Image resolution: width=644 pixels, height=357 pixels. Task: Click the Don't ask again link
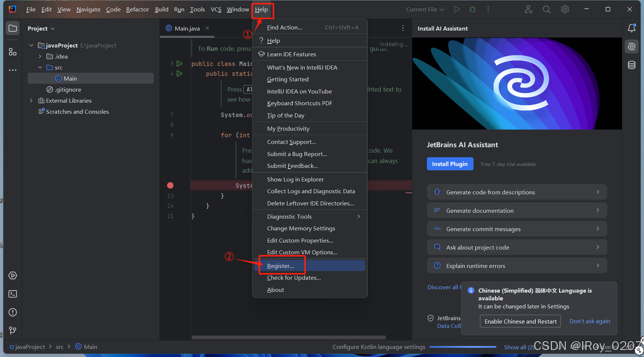click(590, 321)
